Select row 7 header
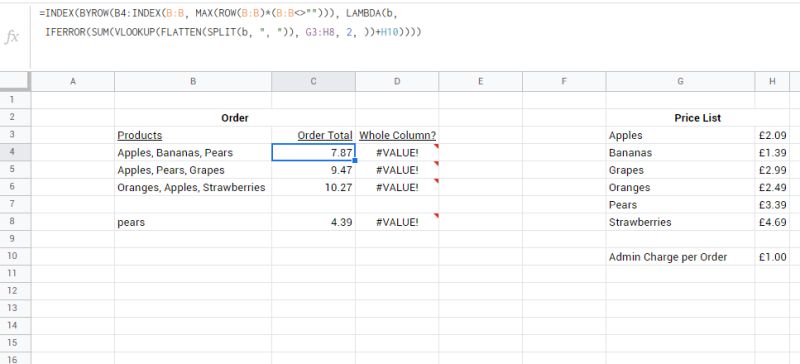The image size is (800, 364). [x=15, y=204]
